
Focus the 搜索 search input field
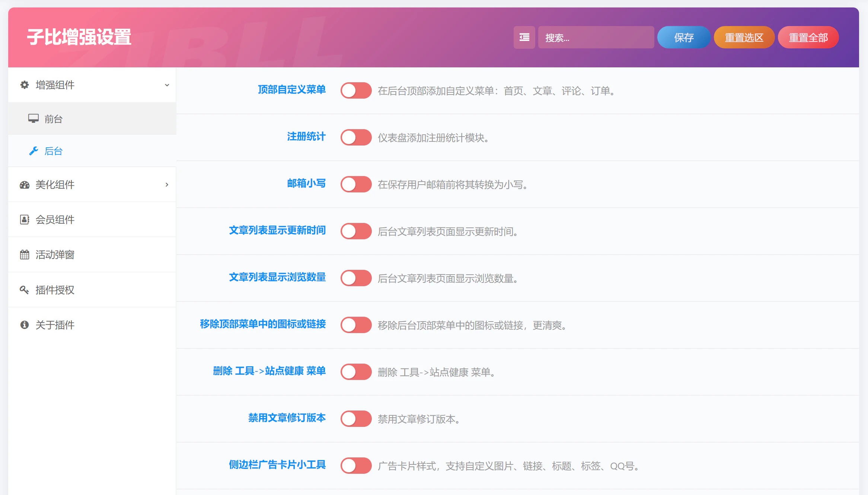point(596,37)
